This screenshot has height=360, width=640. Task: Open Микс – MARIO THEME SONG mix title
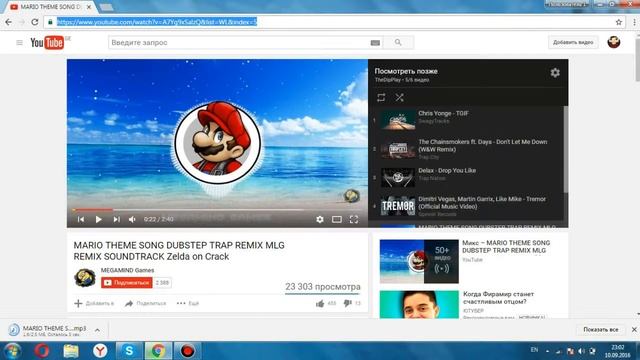(x=506, y=247)
